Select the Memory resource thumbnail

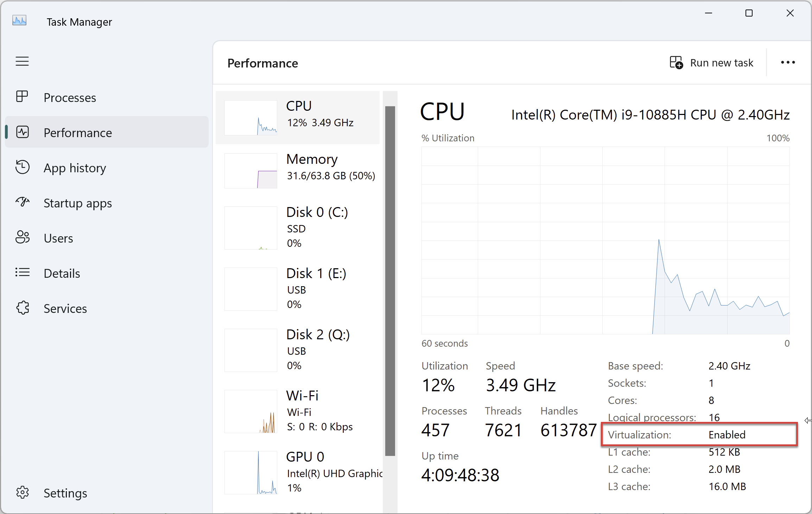click(x=250, y=171)
